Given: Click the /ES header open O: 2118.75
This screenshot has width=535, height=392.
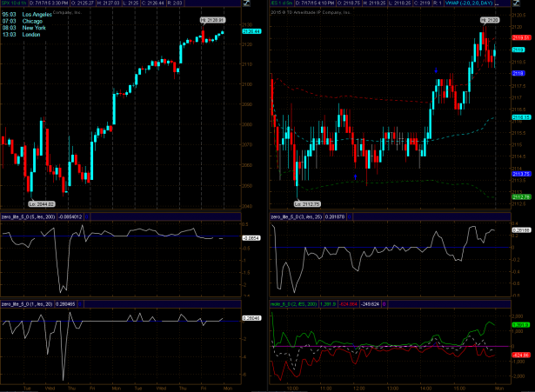Looking at the screenshot, I should [348, 3].
